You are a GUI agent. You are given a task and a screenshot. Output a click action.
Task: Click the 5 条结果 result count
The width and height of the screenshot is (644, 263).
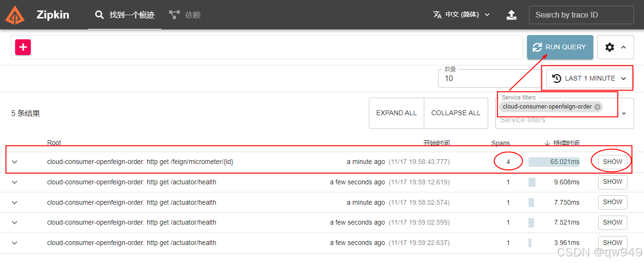click(26, 114)
